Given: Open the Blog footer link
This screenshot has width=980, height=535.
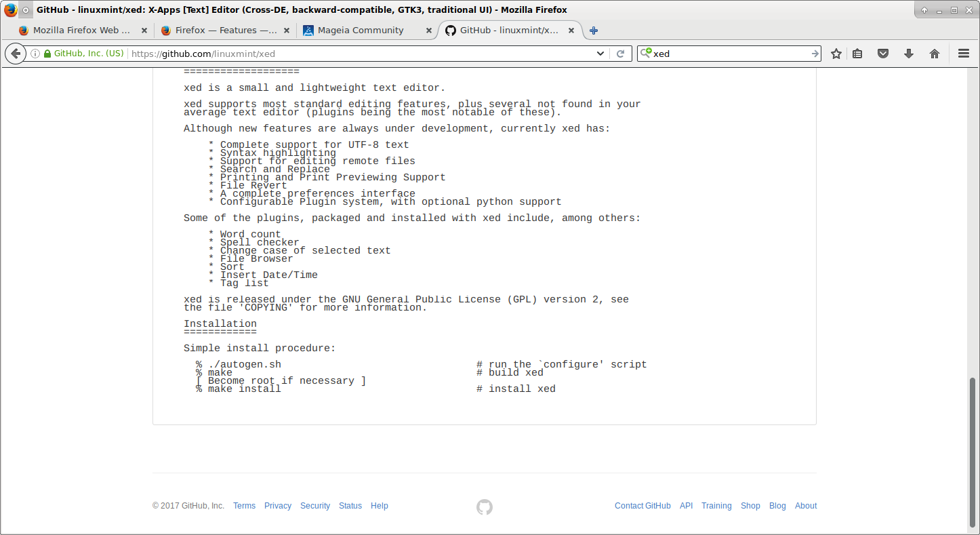Looking at the screenshot, I should pyautogui.click(x=777, y=506).
